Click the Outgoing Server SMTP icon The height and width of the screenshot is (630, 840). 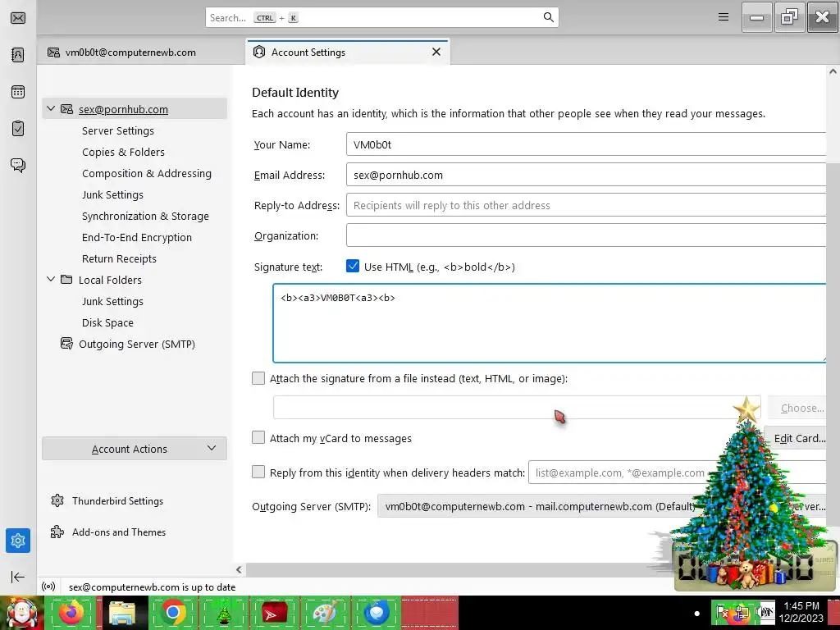coord(66,344)
